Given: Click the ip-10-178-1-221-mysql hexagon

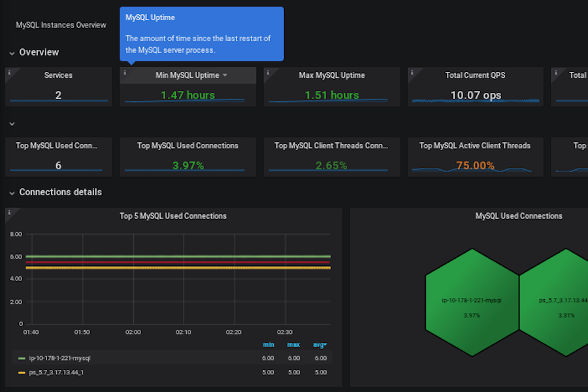Looking at the screenshot, I should tap(472, 301).
